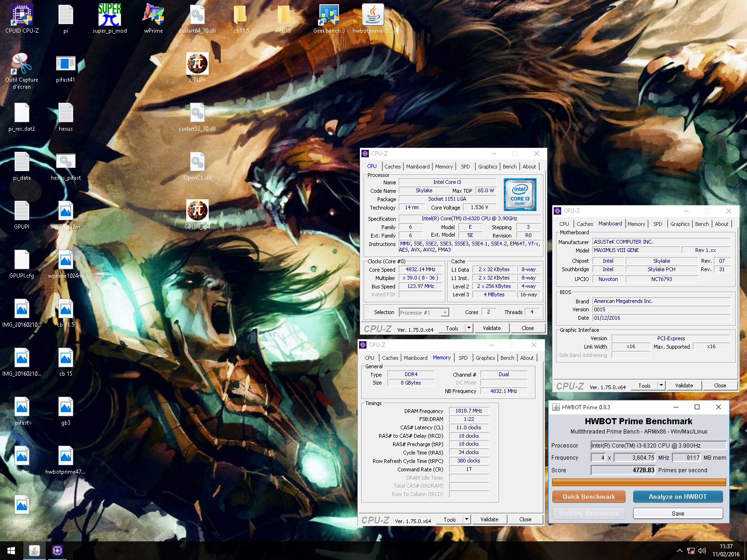Open hexus_pifast desktop icon

[66, 166]
